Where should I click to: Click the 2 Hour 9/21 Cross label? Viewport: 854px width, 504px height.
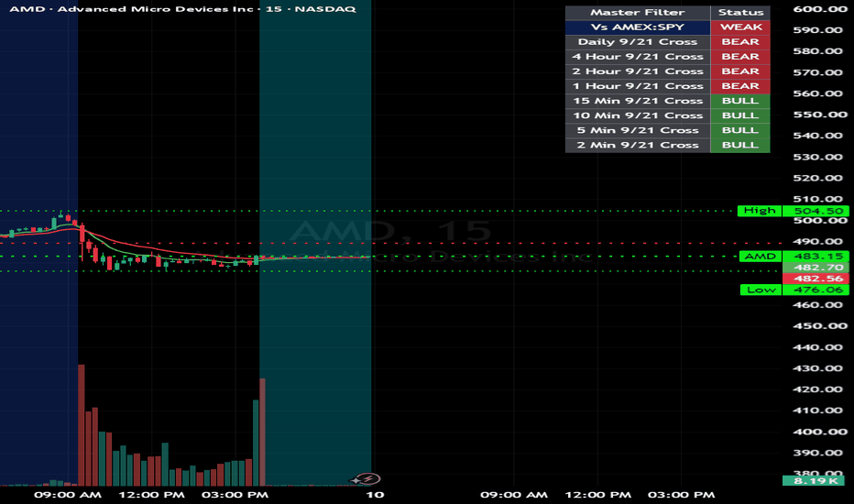point(638,71)
